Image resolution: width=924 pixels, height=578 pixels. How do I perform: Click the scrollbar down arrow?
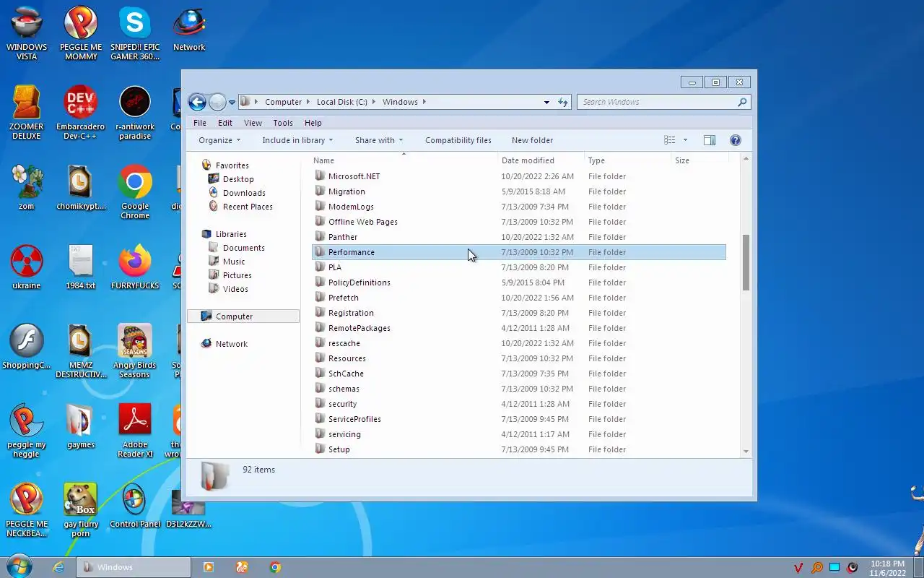tap(746, 452)
